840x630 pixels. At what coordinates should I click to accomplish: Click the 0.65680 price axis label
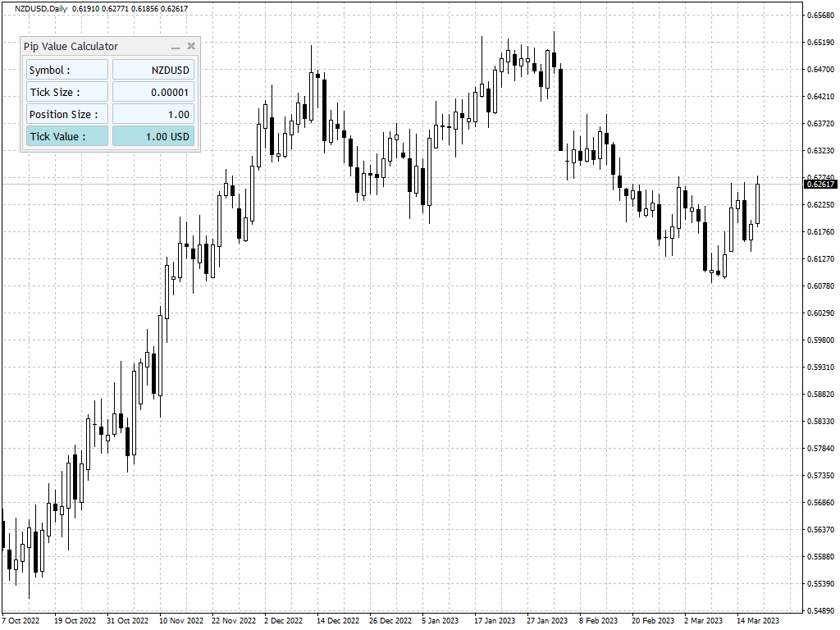point(820,15)
